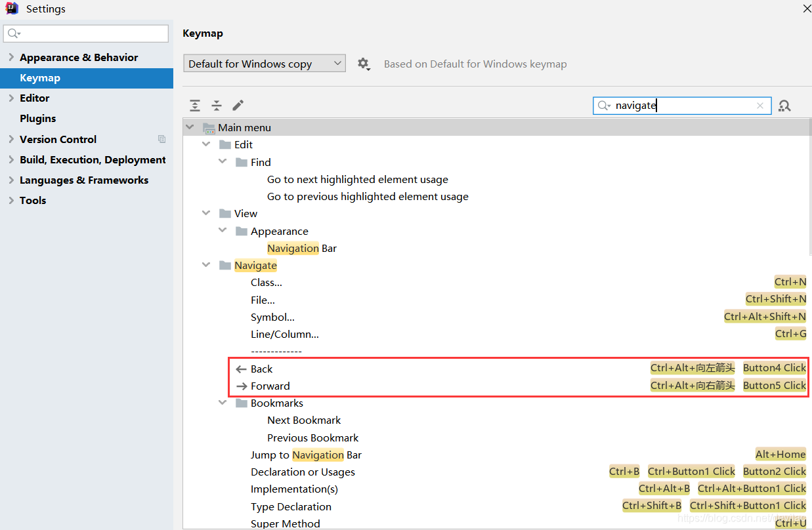Click the Collapse All toolbar icon
The height and width of the screenshot is (530, 812).
217,106
